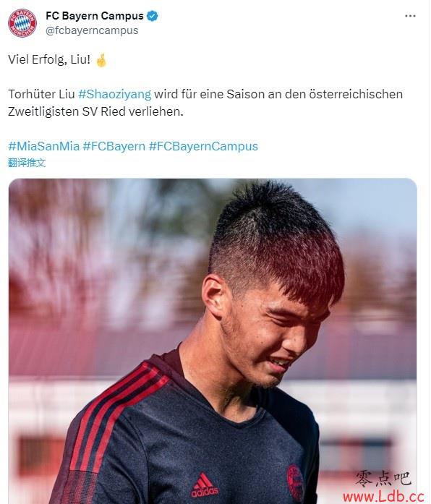Click the Adidas logo on the shirt
This screenshot has height=504, width=431.
[205, 485]
